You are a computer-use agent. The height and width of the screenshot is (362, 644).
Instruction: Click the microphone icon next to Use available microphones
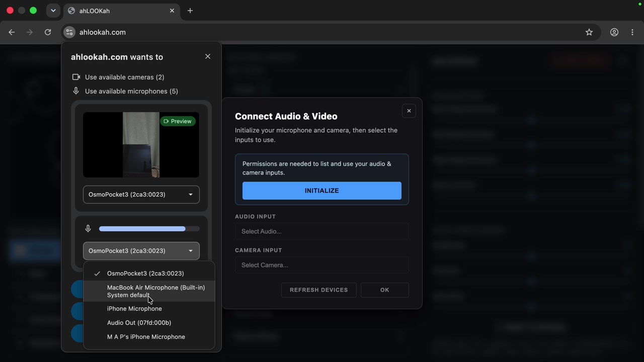(76, 91)
